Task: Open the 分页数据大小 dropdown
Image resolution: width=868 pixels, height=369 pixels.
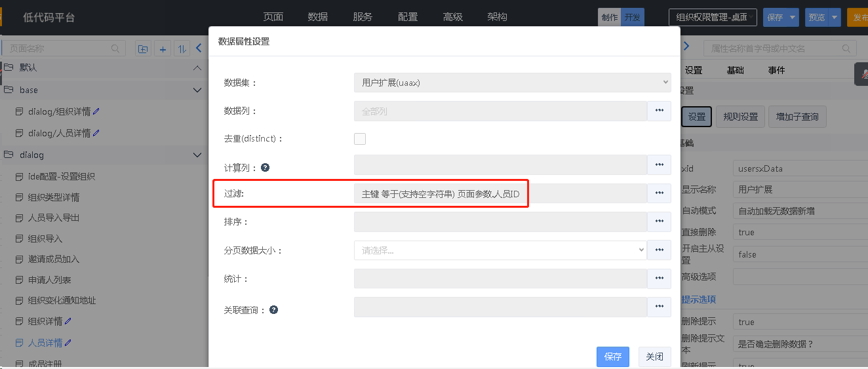Action: [x=500, y=250]
